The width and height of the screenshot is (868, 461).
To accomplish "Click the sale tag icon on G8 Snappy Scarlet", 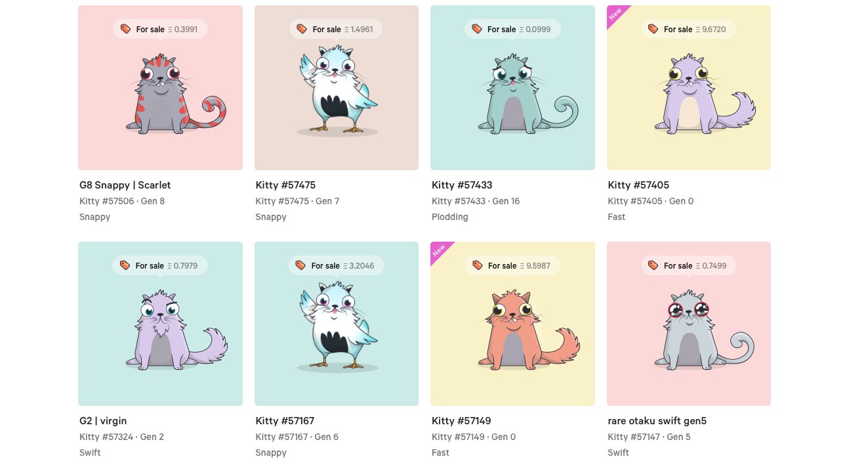I will click(125, 29).
